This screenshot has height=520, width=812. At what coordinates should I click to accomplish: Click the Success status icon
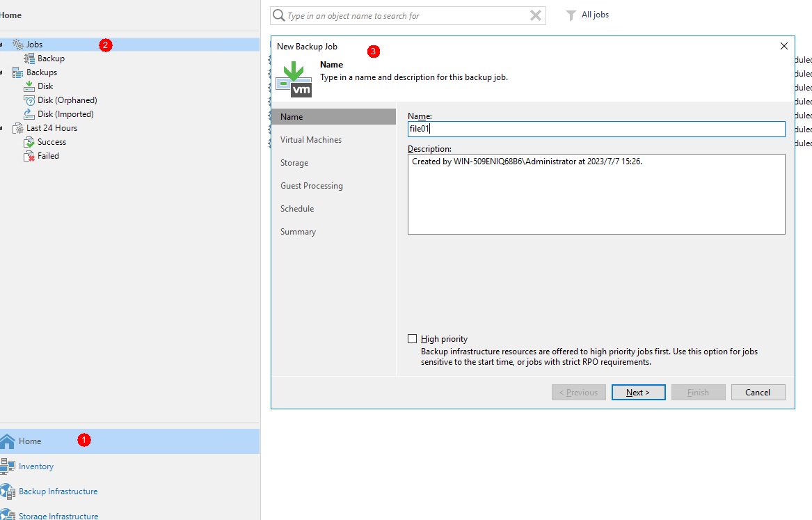tap(29, 142)
